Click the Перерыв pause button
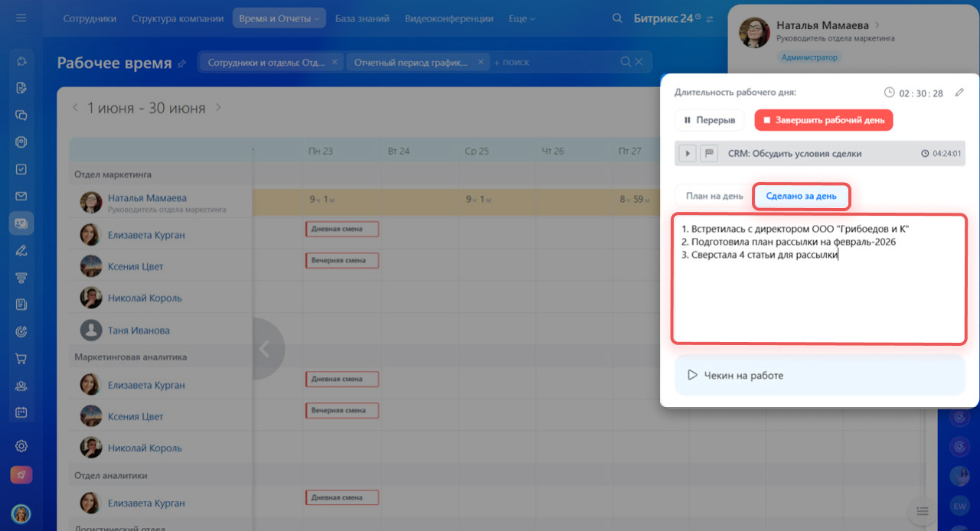980x531 pixels. pyautogui.click(x=709, y=120)
